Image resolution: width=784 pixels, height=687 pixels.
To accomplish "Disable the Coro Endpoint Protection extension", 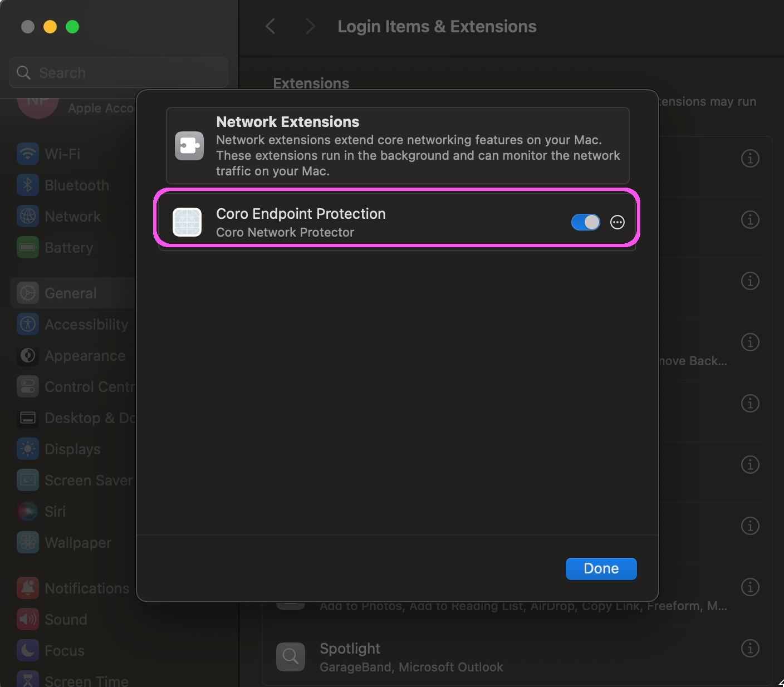I will (585, 222).
